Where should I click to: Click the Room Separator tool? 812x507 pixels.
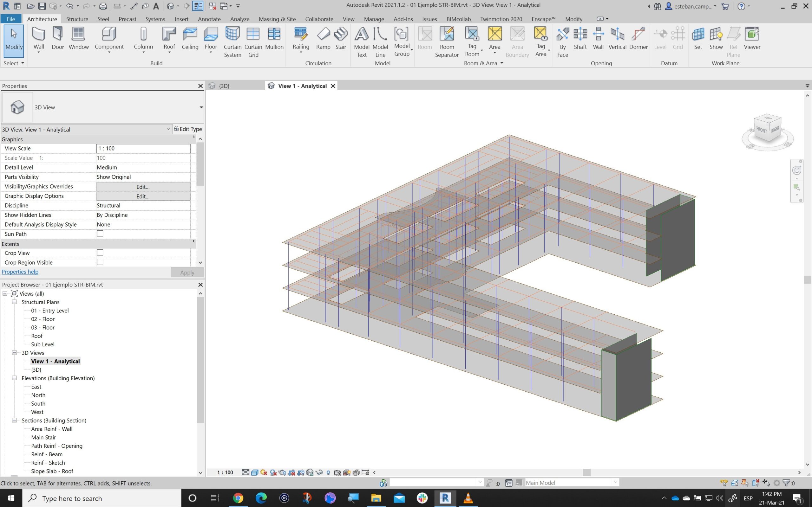447,42
